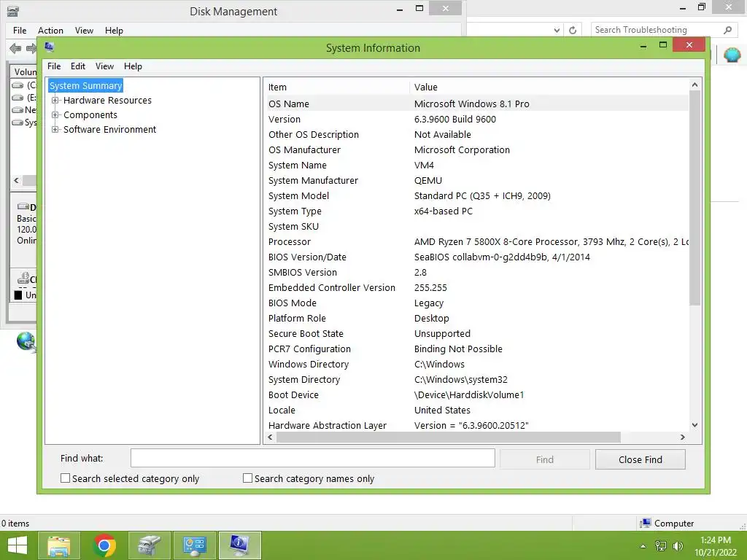747x560 pixels.
Task: Select the BIOS Version/Date row
Action: pos(476,257)
